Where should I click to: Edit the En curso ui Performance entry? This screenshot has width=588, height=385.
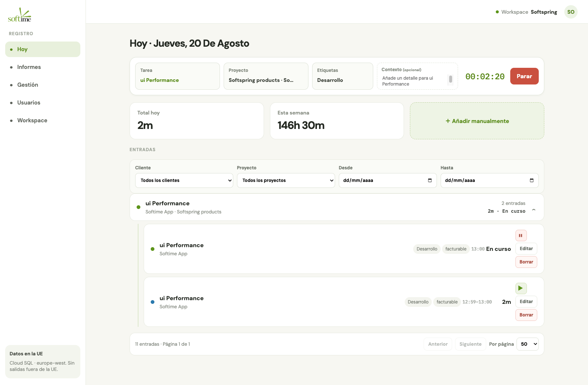point(526,249)
